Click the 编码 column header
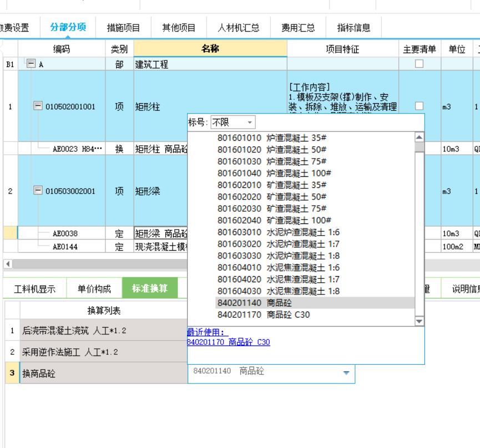 [62, 49]
